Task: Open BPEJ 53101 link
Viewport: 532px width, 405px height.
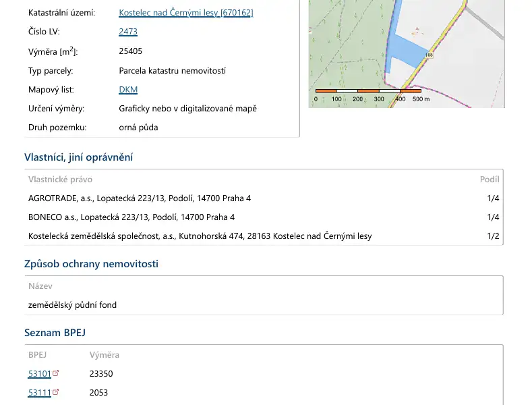Action: pos(39,374)
